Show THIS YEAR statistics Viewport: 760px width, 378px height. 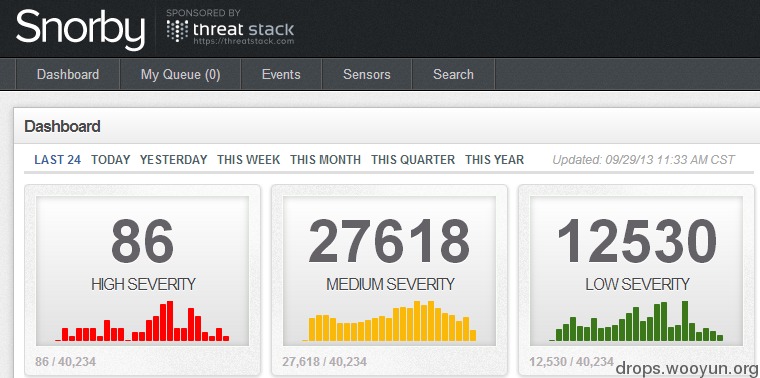coord(494,159)
